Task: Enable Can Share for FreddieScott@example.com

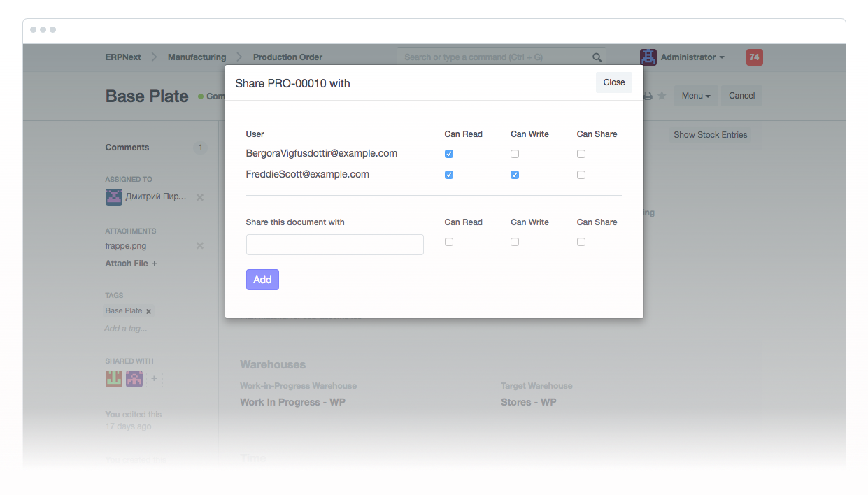Action: click(x=581, y=175)
